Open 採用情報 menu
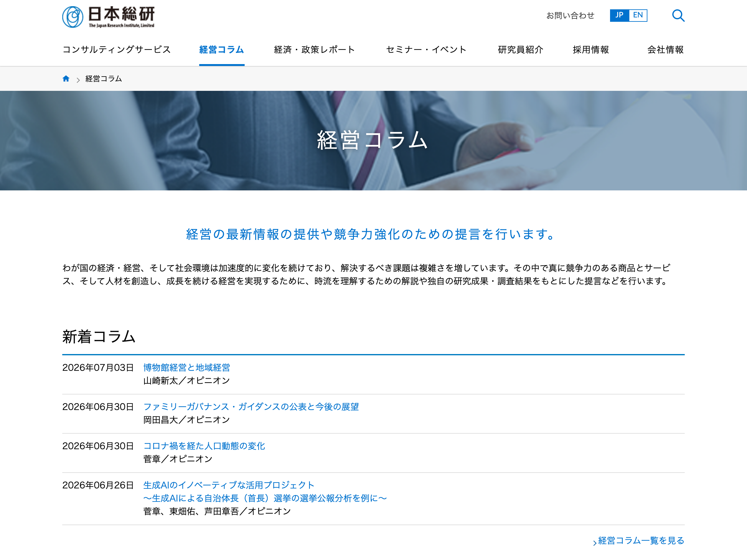 591,49
